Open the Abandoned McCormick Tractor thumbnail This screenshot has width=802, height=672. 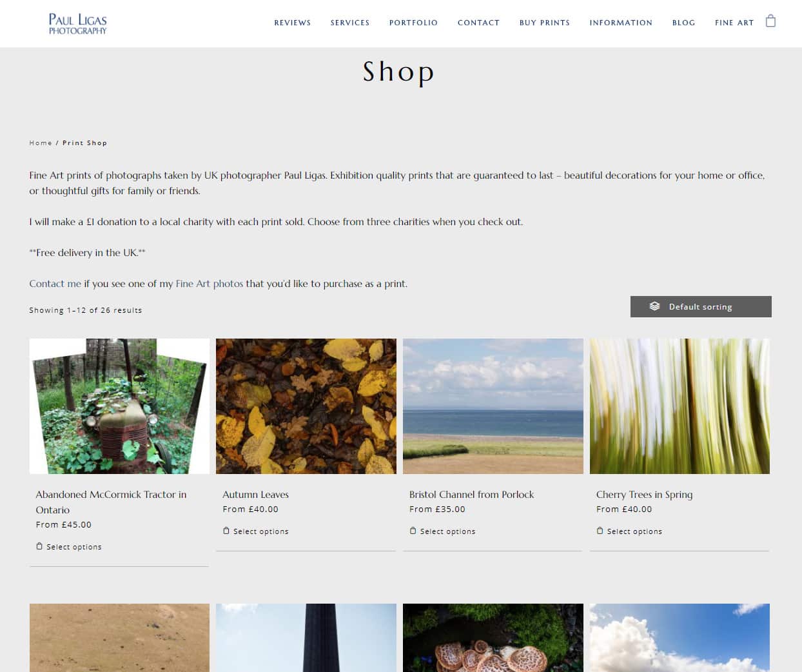point(119,406)
